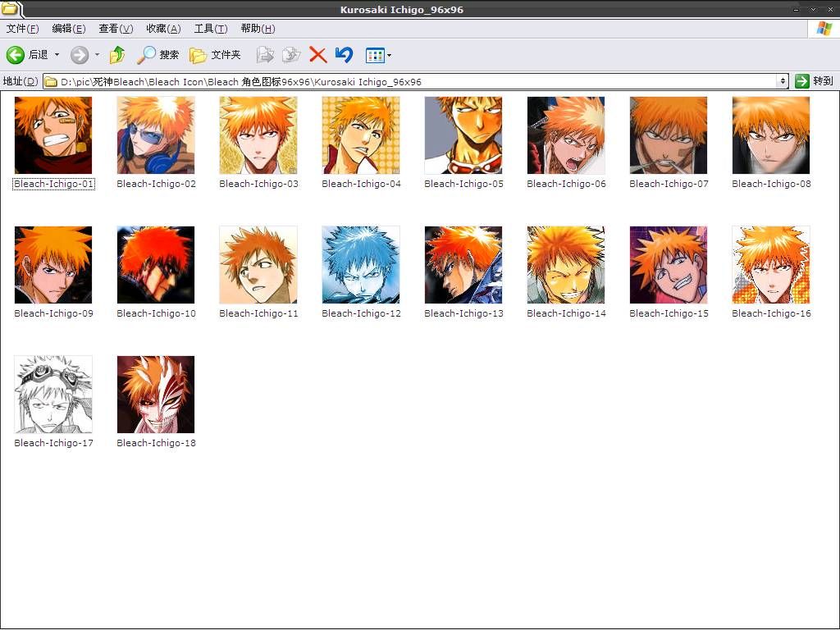
Task: Open the Views dropdown arrow
Action: (x=389, y=55)
